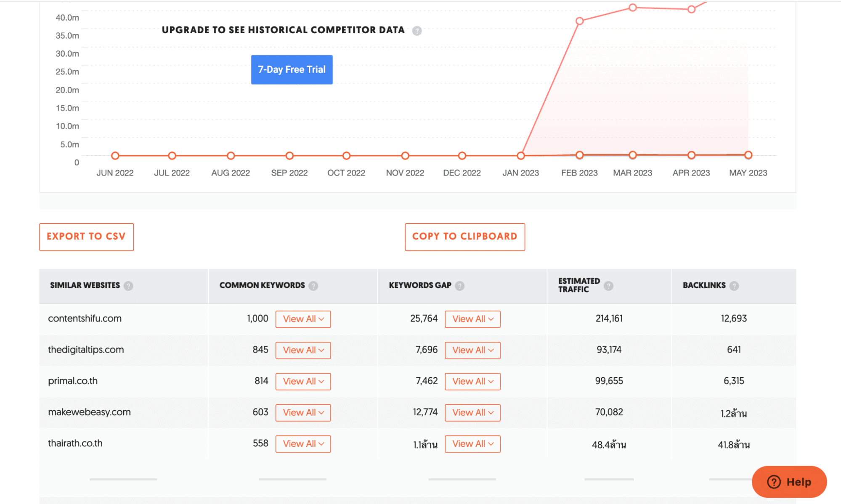Expand common keywords View All for thedigitaltips.com
The height and width of the screenshot is (504, 841).
click(303, 350)
